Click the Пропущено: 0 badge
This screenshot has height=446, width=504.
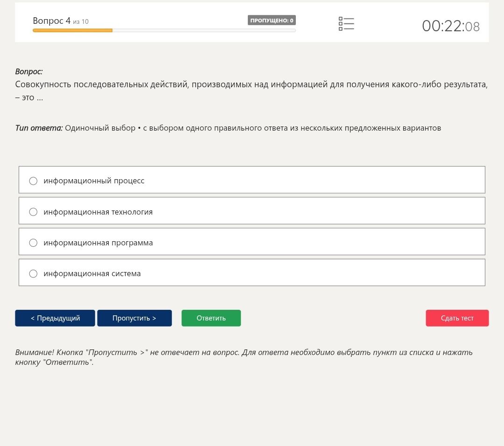click(x=272, y=20)
